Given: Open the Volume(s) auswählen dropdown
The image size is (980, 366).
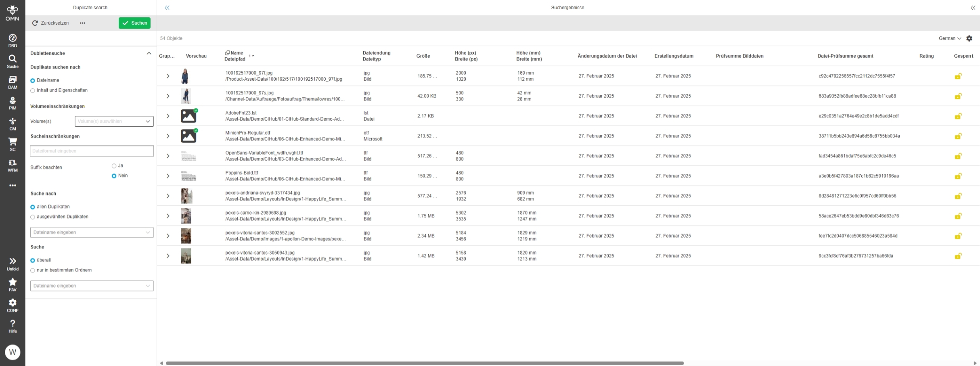Looking at the screenshot, I should (x=114, y=121).
